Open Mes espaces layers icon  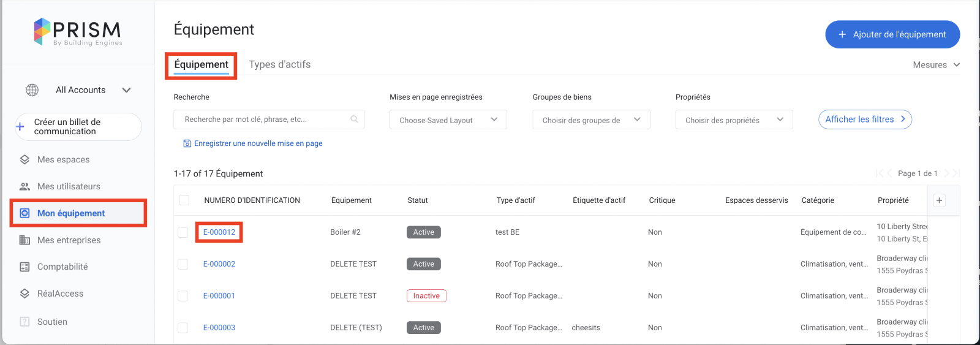pos(24,159)
